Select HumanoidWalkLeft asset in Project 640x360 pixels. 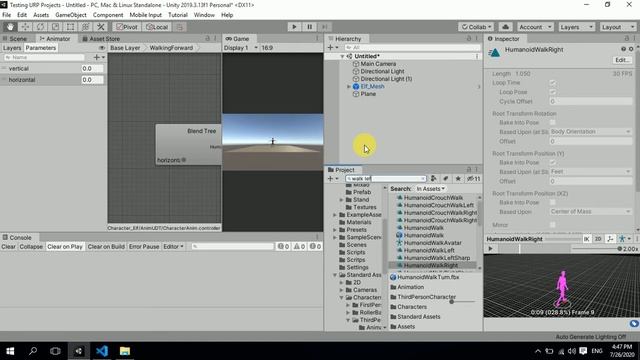(429, 250)
